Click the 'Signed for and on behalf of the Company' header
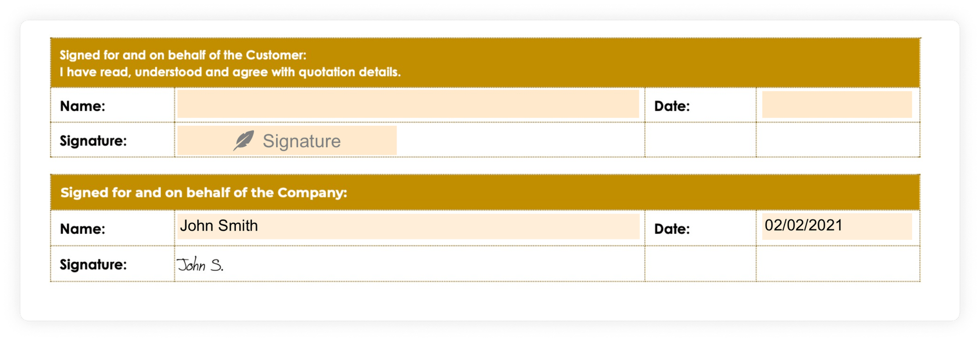 pyautogui.click(x=203, y=193)
